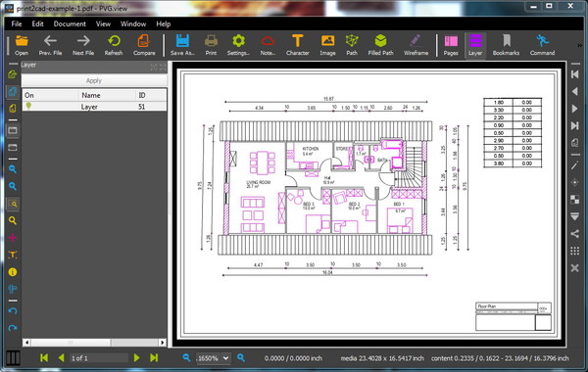Viewport: 588px width, 372px height.
Task: Open the File menu
Action: tap(17, 23)
